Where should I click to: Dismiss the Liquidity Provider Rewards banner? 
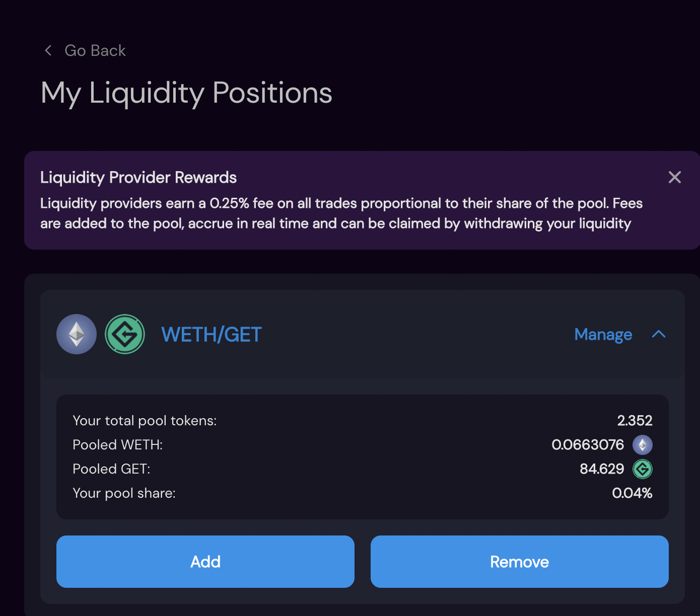click(x=675, y=177)
